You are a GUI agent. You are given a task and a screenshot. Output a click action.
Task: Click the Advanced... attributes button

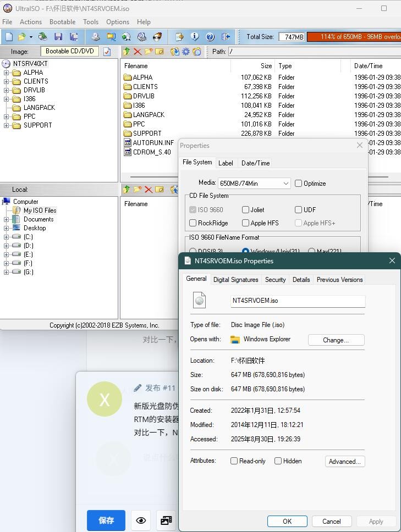345,462
